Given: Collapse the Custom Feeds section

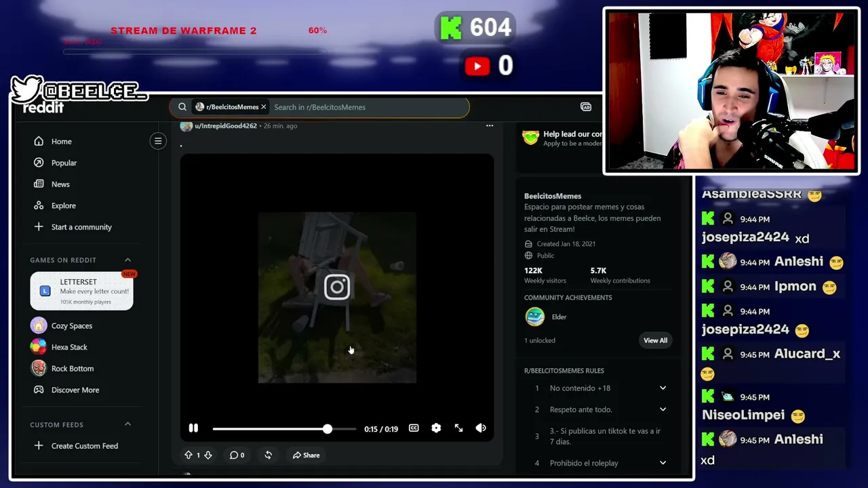Looking at the screenshot, I should point(127,424).
